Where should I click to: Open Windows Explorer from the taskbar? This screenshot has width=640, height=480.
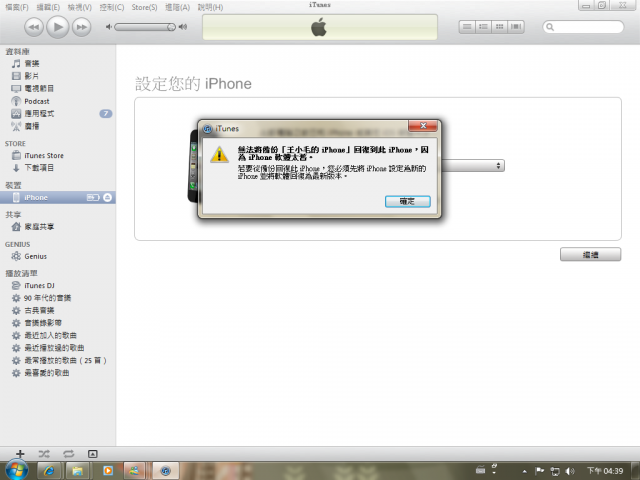78,471
